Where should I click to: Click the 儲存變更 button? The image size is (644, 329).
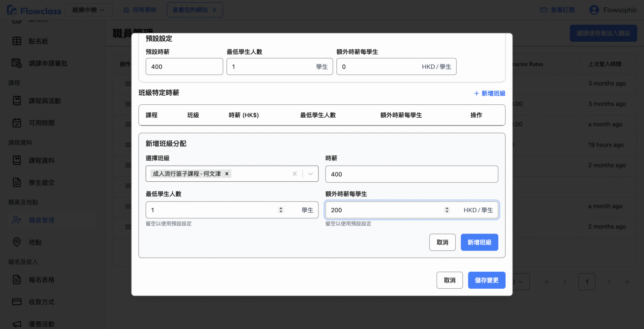[487, 280]
